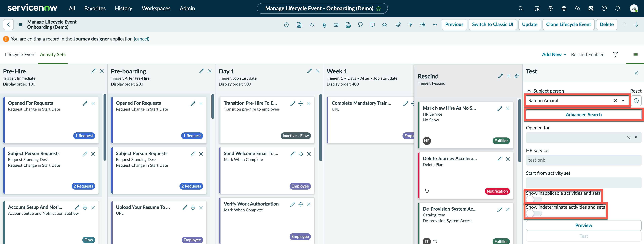
Task: Open the History menu
Action: coord(124,9)
